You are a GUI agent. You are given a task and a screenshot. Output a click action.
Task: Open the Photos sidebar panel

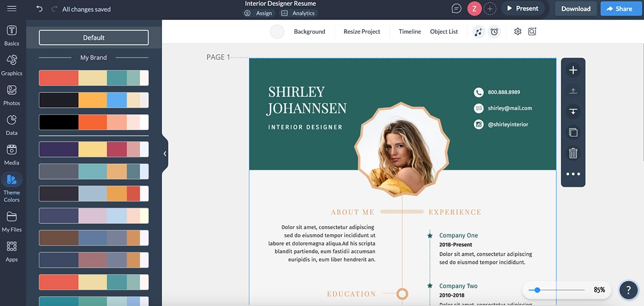coord(11,95)
